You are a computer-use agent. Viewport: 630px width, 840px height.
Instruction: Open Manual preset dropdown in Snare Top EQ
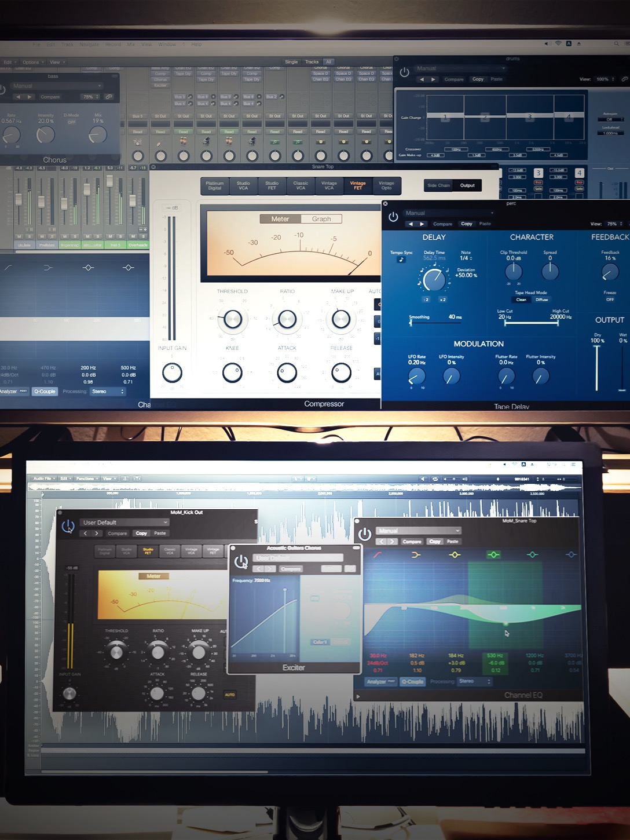[418, 531]
